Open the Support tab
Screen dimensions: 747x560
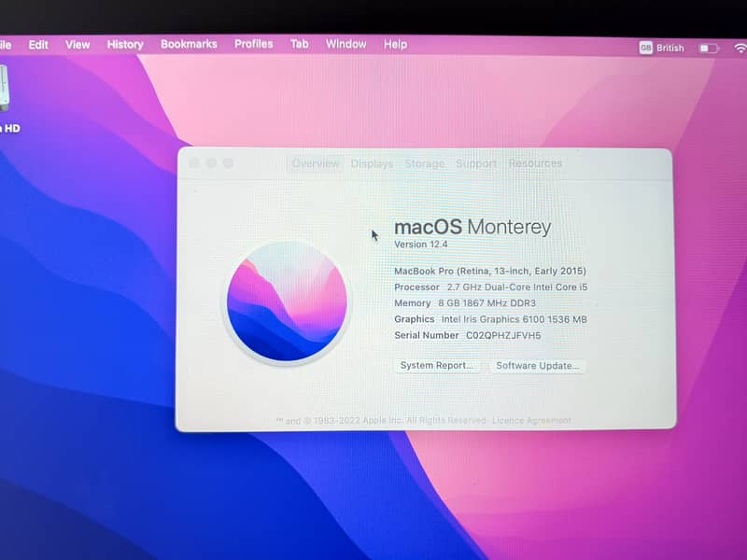click(x=476, y=163)
